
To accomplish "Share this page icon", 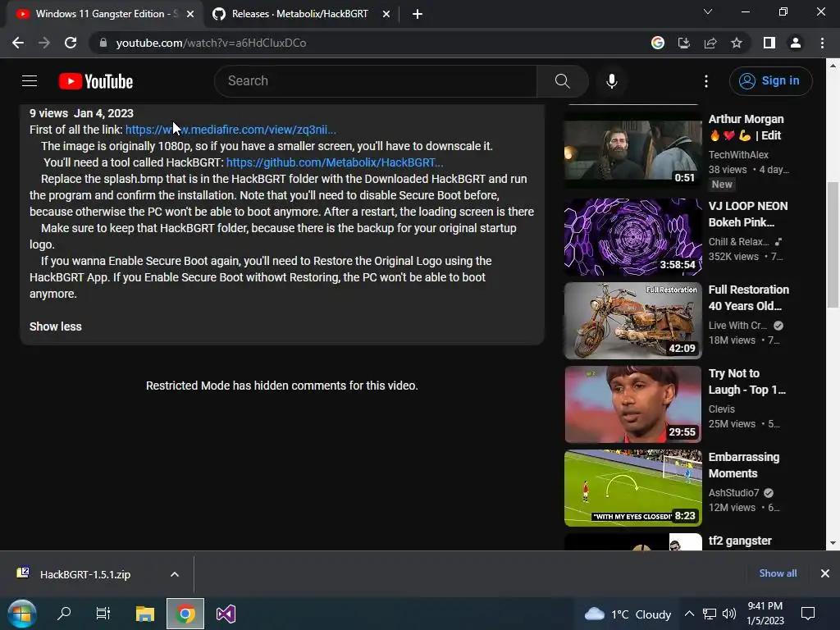I will click(710, 43).
